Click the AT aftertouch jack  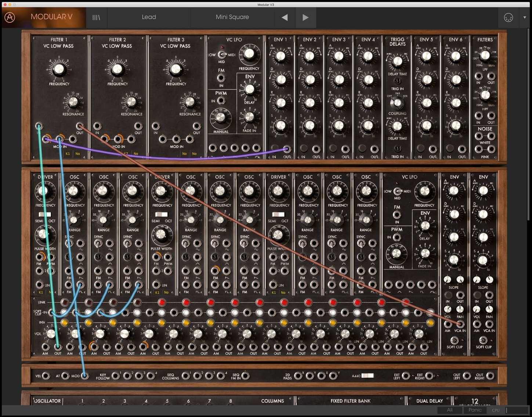65,376
